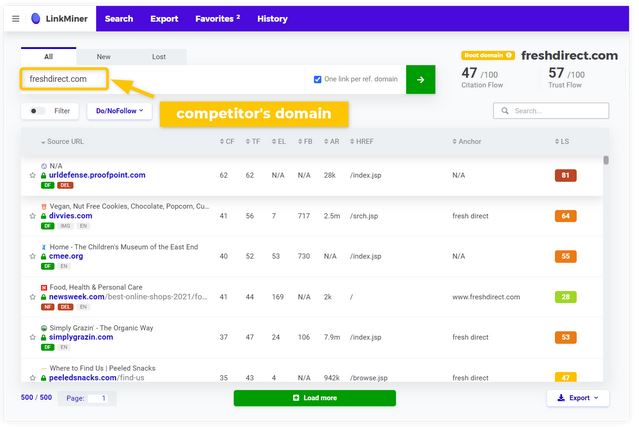Sort by AR column
This screenshot has height=427, width=639.
[331, 141]
